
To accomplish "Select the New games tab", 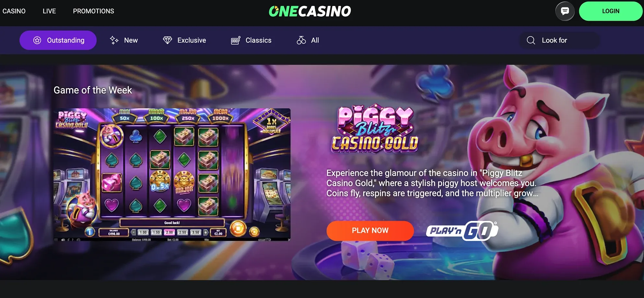I will (124, 40).
